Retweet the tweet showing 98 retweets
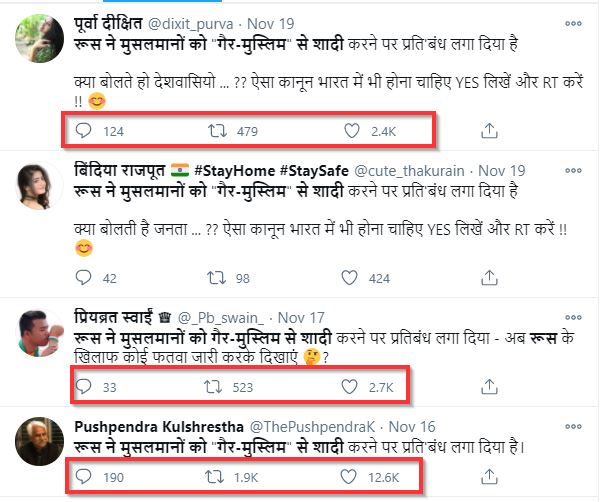 tap(216, 277)
